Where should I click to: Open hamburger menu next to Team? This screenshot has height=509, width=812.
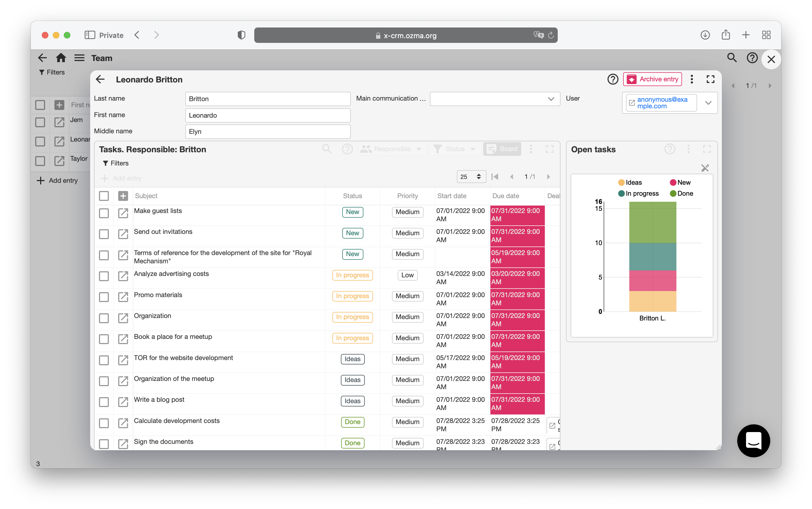pos(79,58)
